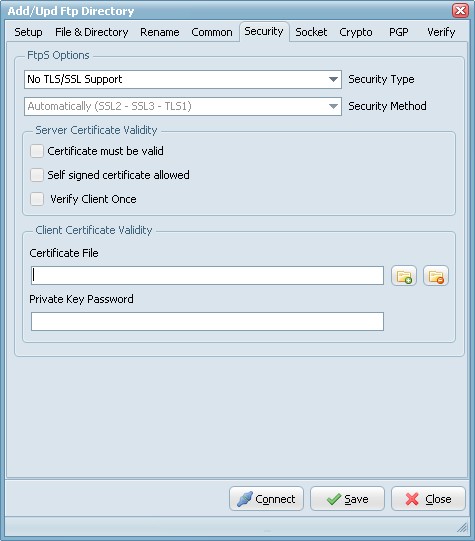Image resolution: width=475 pixels, height=541 pixels.
Task: Show the PGP tab
Action: click(398, 32)
